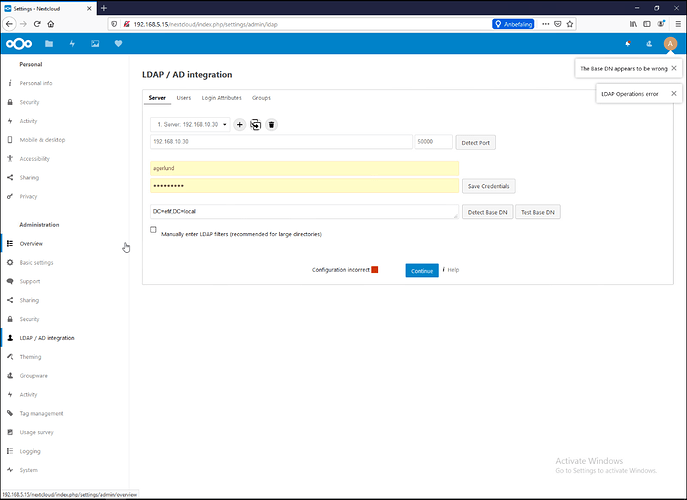Dismiss the LDAP Operations error notification
The width and height of the screenshot is (687, 500).
click(674, 93)
